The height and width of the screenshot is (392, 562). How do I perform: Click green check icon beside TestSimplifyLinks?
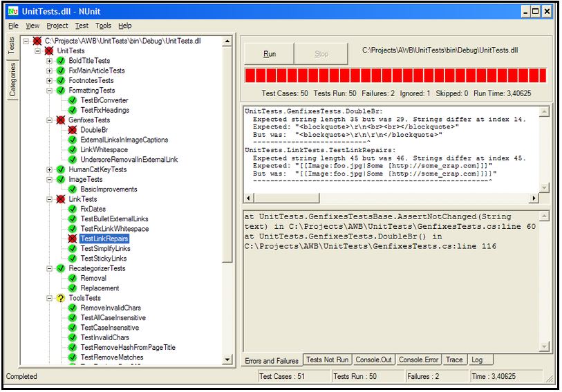coord(73,249)
